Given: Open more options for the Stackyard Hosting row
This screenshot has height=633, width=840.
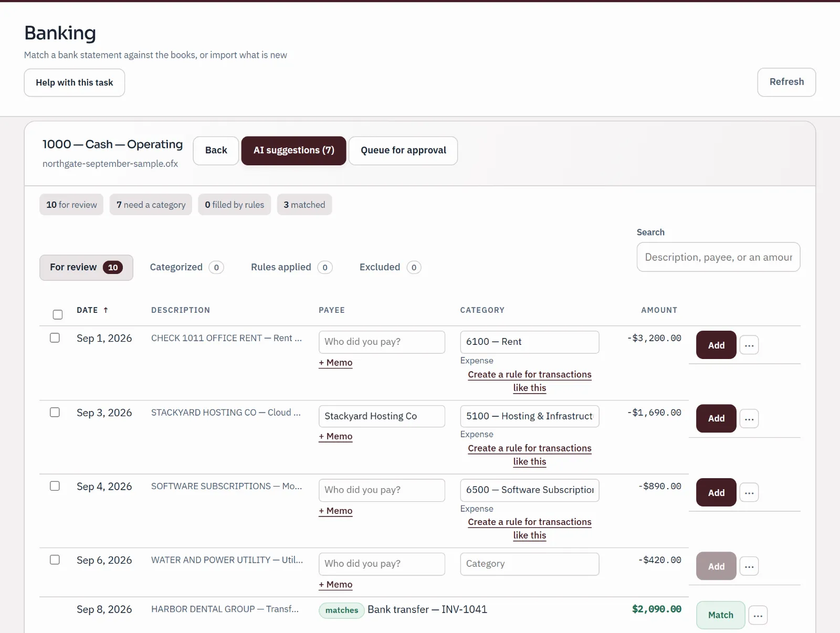Looking at the screenshot, I should coord(749,419).
